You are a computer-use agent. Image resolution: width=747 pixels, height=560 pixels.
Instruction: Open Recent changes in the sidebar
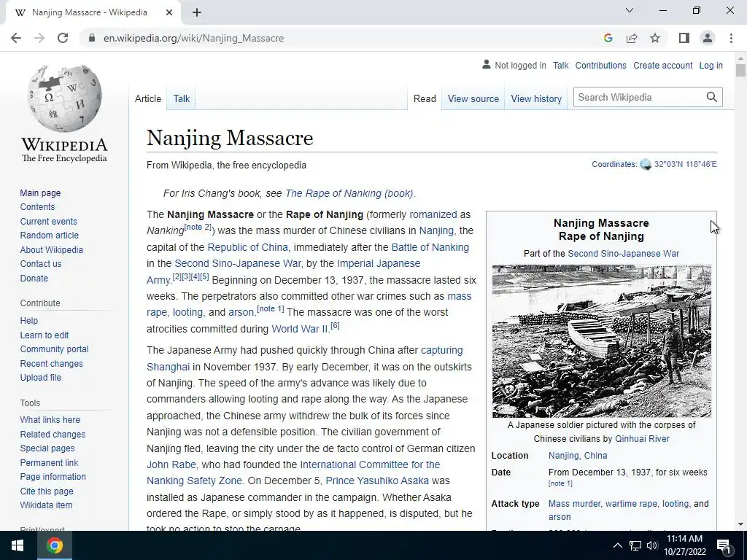(x=52, y=363)
